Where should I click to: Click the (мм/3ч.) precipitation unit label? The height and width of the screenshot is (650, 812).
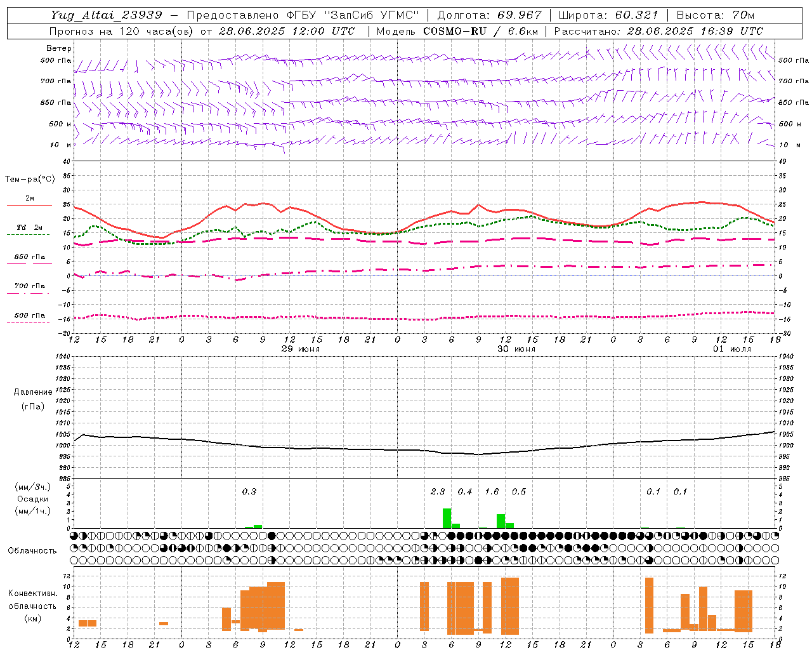coord(33,487)
